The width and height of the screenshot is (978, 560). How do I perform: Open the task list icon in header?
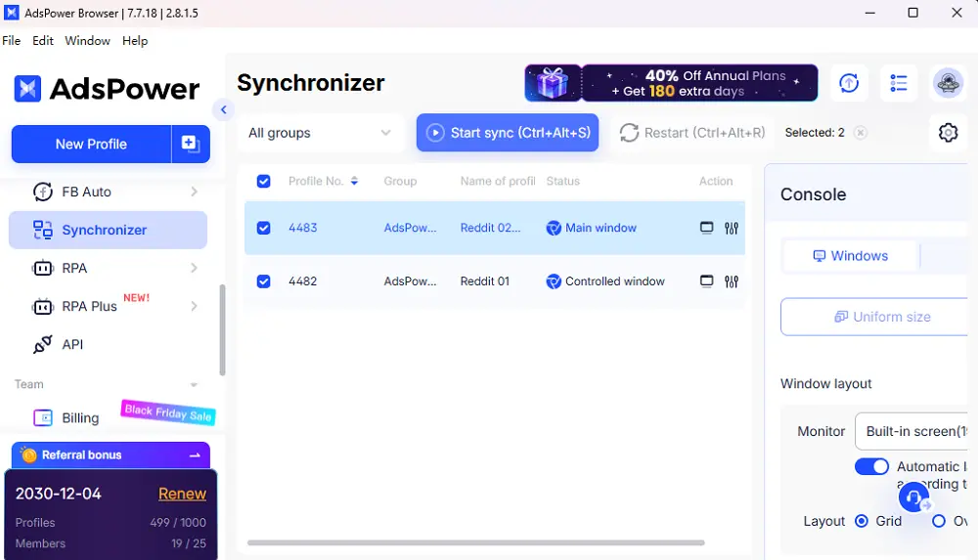point(898,83)
